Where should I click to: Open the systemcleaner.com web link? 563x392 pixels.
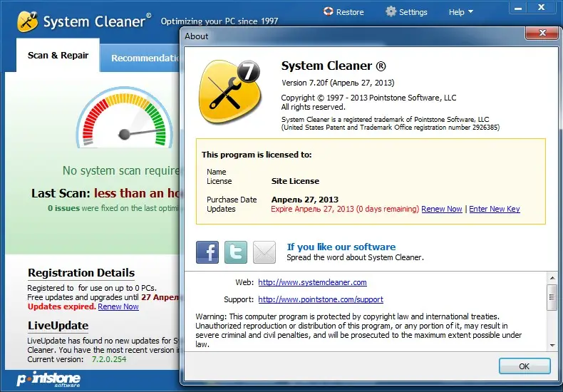(312, 282)
